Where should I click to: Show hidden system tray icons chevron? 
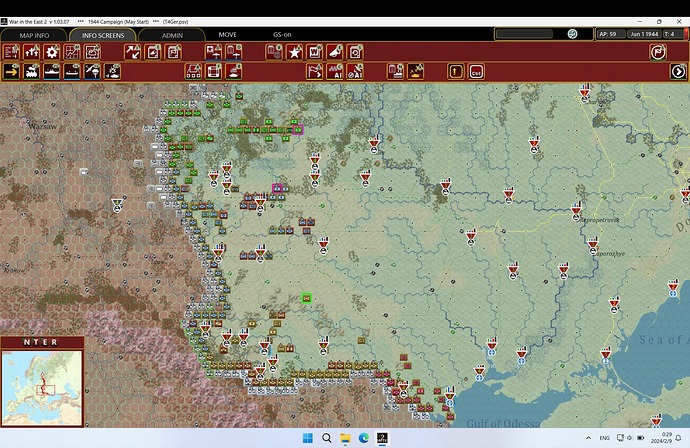[588, 438]
